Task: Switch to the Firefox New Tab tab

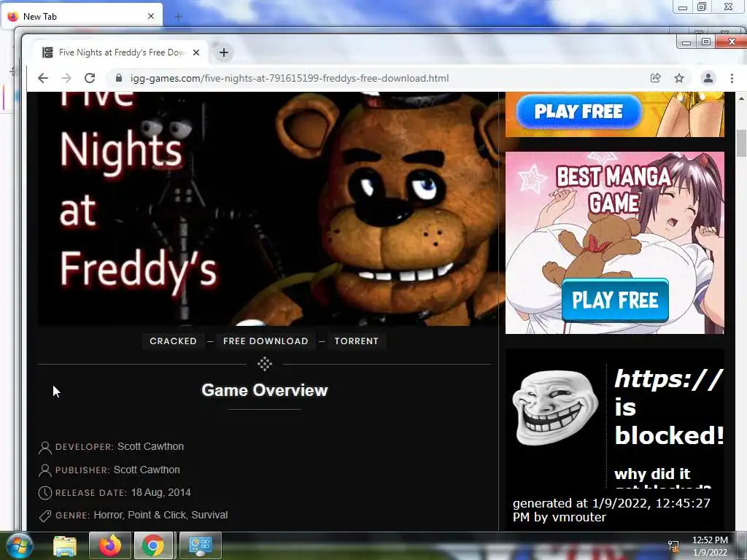Action: (x=81, y=17)
